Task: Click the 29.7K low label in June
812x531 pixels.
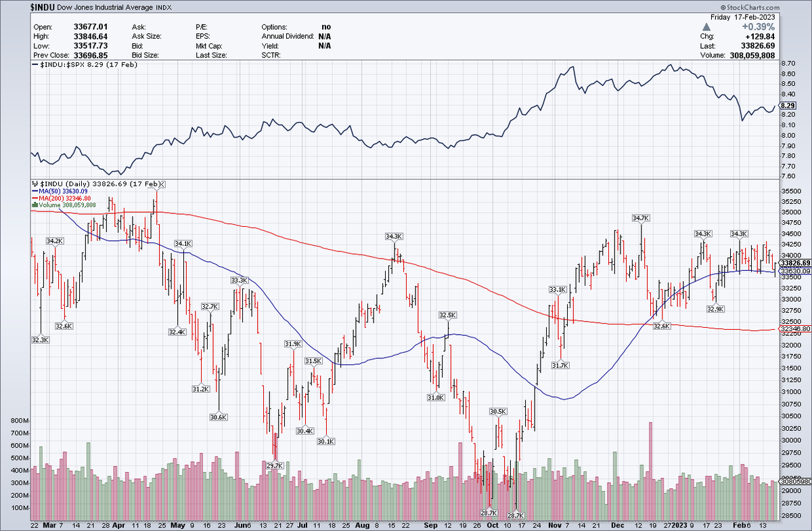Action: tap(275, 465)
